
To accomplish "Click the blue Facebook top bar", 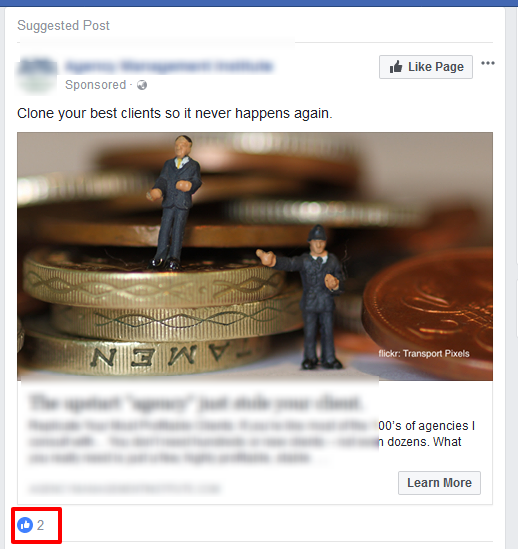I will [x=259, y=3].
